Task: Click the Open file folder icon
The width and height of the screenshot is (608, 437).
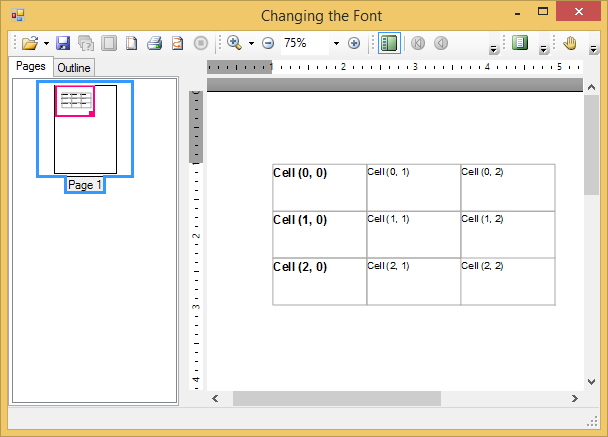Action: click(x=30, y=43)
